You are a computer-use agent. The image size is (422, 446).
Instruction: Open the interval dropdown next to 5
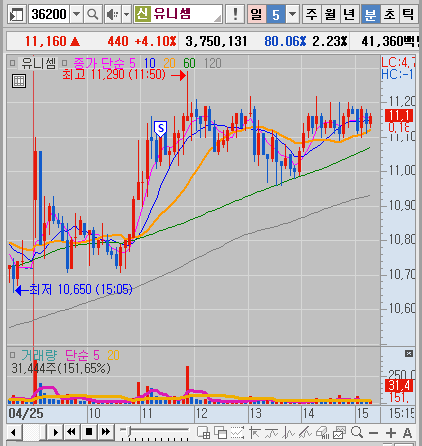coord(292,14)
